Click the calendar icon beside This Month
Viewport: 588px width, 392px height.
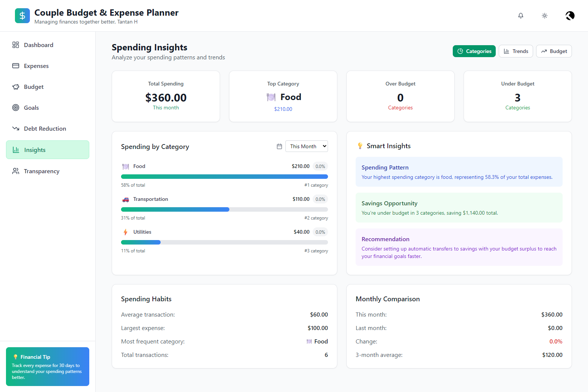(x=279, y=146)
